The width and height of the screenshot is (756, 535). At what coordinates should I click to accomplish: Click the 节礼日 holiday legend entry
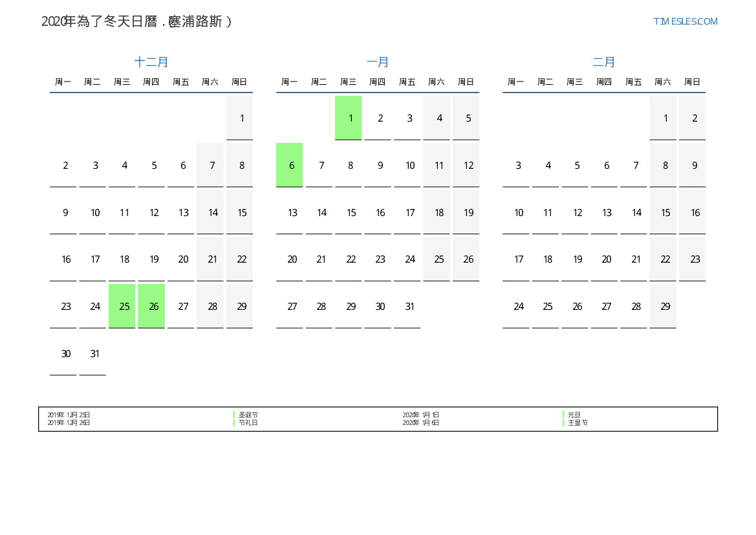coord(248,422)
